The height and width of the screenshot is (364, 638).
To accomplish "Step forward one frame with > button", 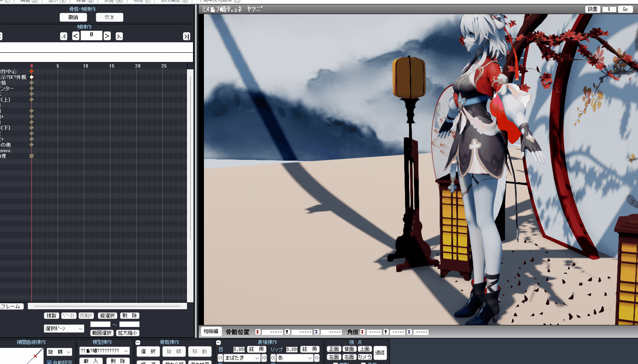I will coord(107,36).
